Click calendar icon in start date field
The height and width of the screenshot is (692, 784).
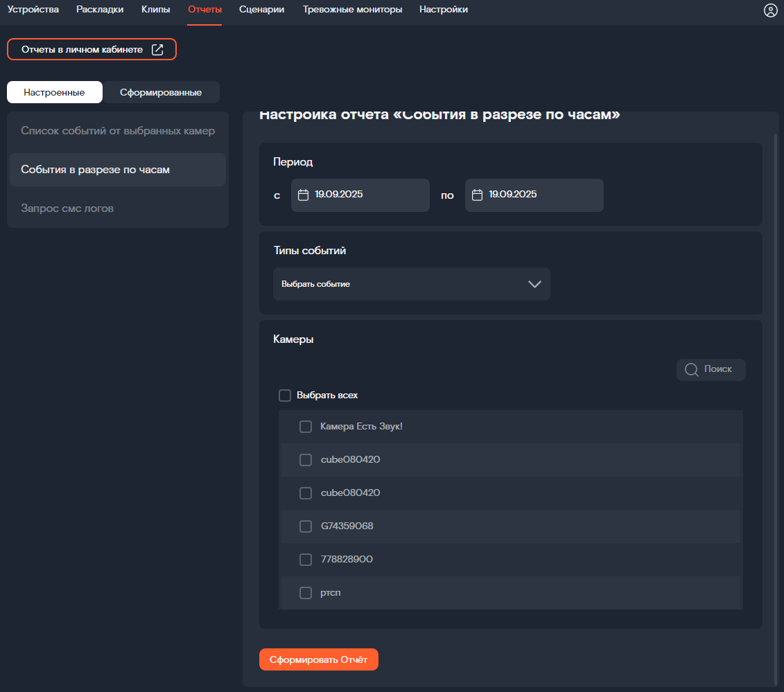(303, 195)
